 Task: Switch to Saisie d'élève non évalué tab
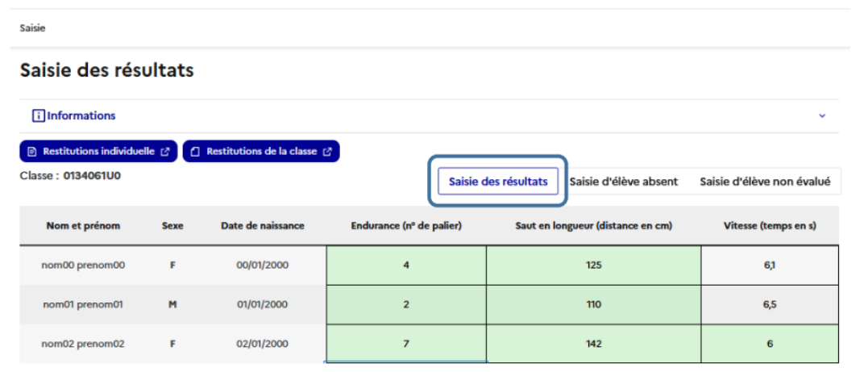tap(765, 182)
